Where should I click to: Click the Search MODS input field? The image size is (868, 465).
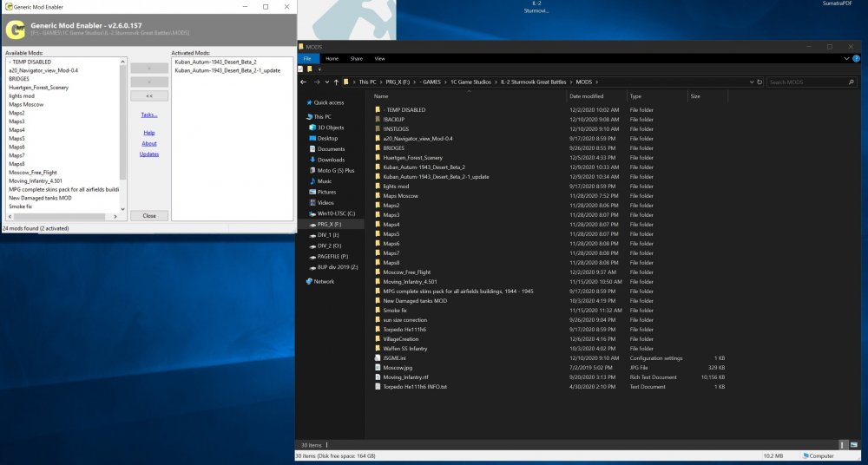pos(807,82)
